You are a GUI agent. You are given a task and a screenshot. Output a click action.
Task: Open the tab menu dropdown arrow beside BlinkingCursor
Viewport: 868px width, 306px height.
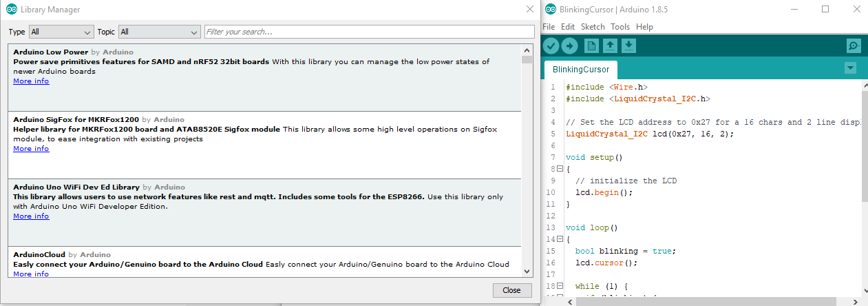850,68
